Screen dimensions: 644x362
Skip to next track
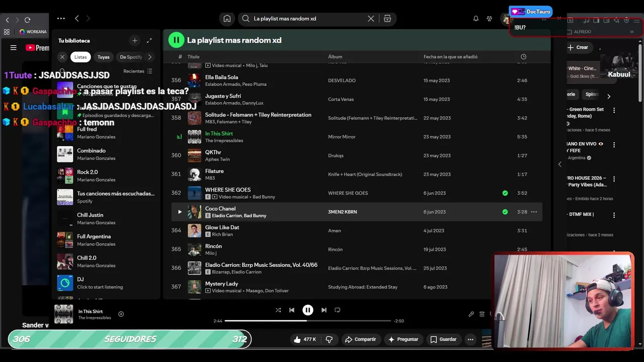click(x=324, y=310)
